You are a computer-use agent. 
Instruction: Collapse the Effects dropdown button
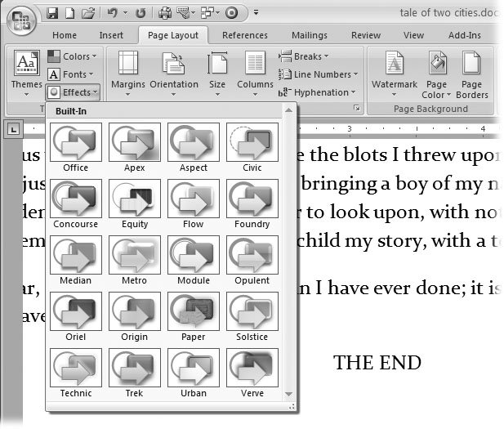click(x=73, y=92)
